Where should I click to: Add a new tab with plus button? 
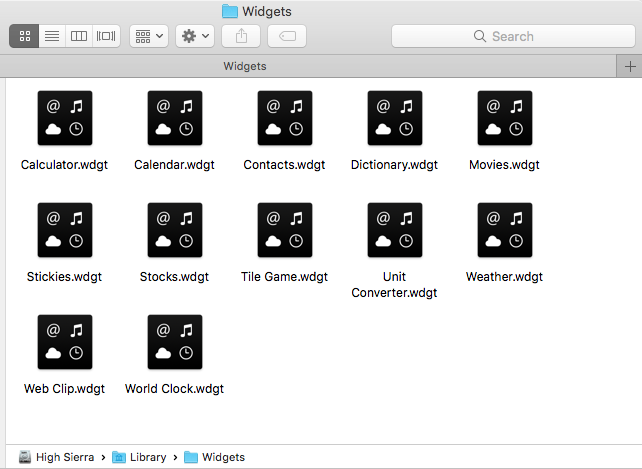(x=630, y=66)
